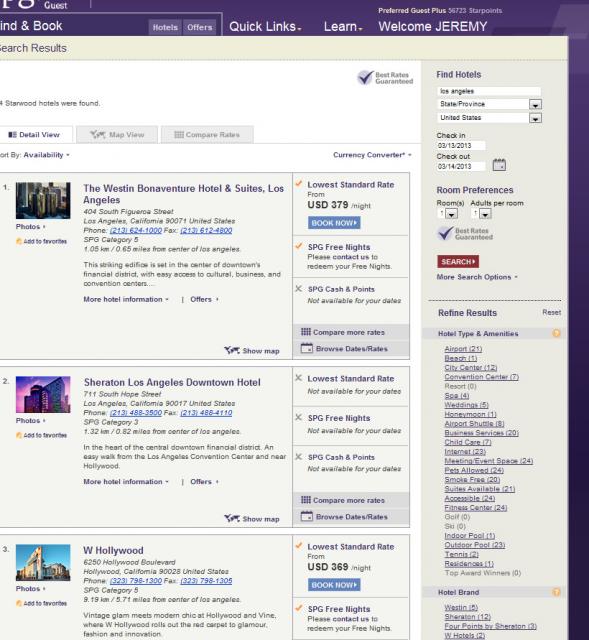Expand the Currency Converter menu

point(372,155)
